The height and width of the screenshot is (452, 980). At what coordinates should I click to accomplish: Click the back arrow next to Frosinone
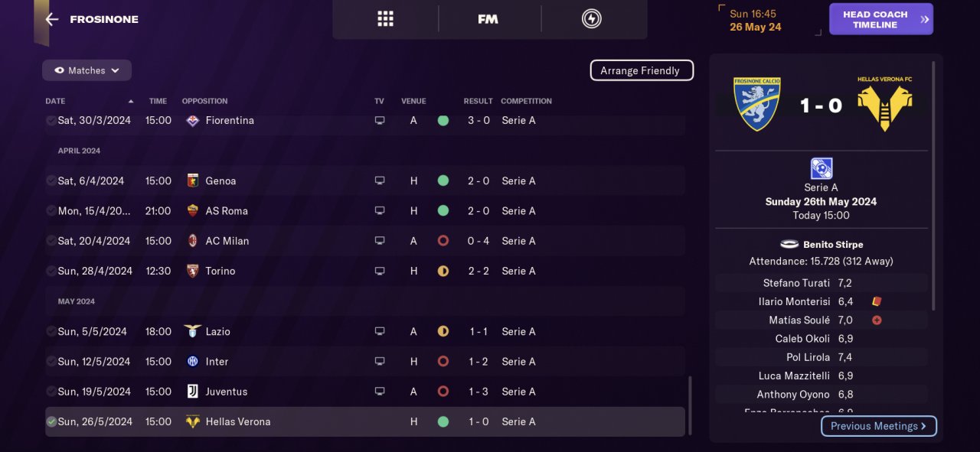(52, 20)
